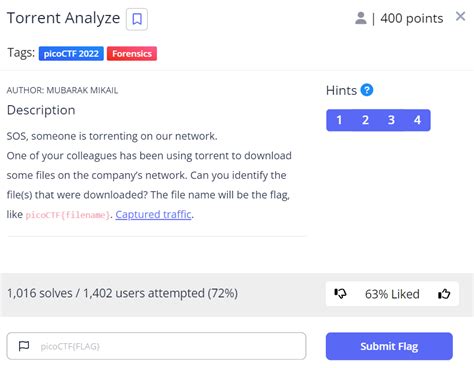Click the 400 points label
474x368 pixels.
[412, 18]
